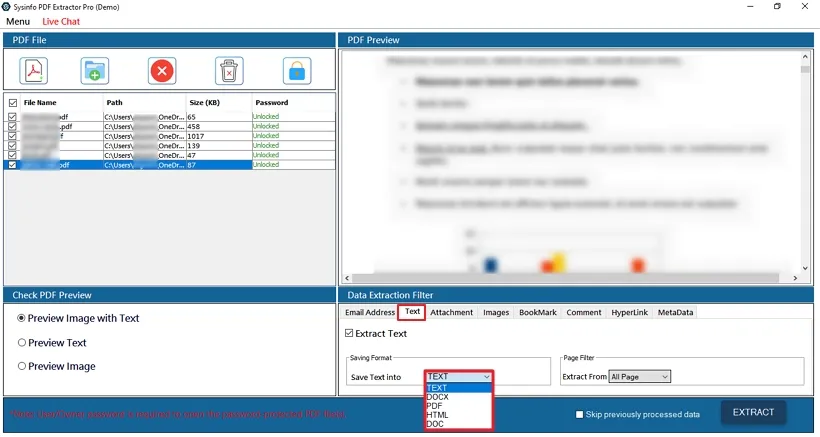Image resolution: width=820 pixels, height=437 pixels.
Task: Click PDF preview scroll down arrow
Action: [x=805, y=268]
